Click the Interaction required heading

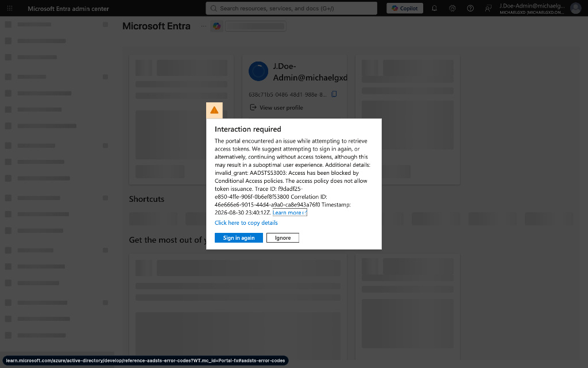[248, 129]
